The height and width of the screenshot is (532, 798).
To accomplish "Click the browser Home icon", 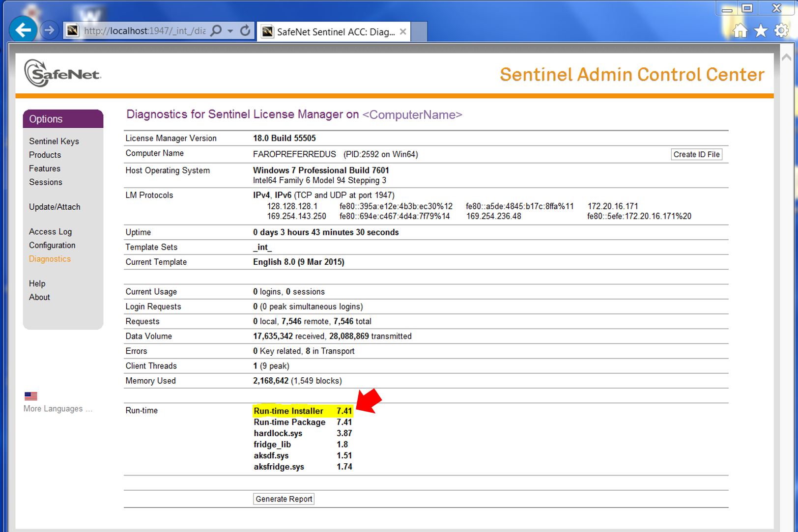I will point(740,31).
